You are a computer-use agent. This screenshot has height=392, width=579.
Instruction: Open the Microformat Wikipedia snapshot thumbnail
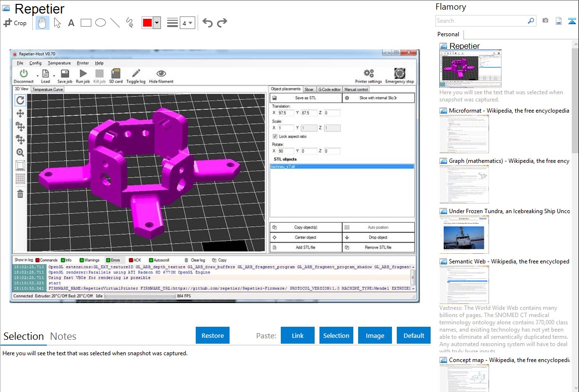click(464, 134)
